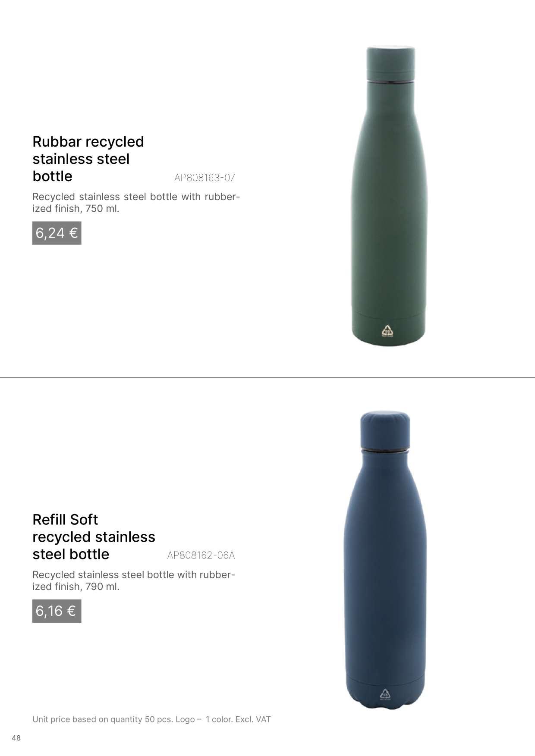The height and width of the screenshot is (756, 535).
Task: Click the blue bottle's cap
Action: (x=385, y=430)
